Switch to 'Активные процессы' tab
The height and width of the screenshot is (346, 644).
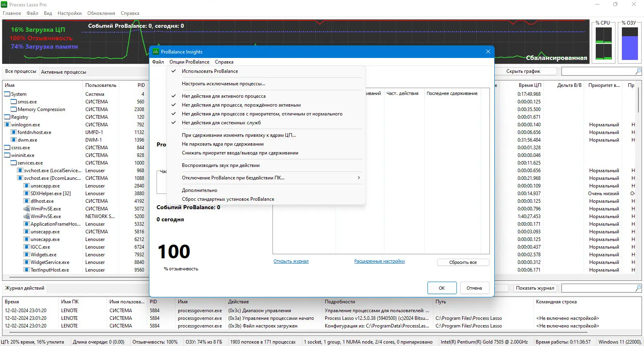click(64, 72)
